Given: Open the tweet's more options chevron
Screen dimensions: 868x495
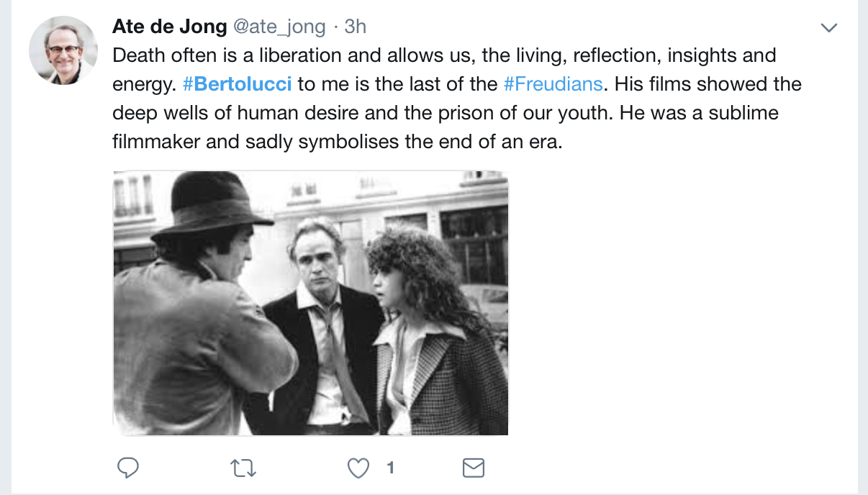Looking at the screenshot, I should tap(829, 28).
